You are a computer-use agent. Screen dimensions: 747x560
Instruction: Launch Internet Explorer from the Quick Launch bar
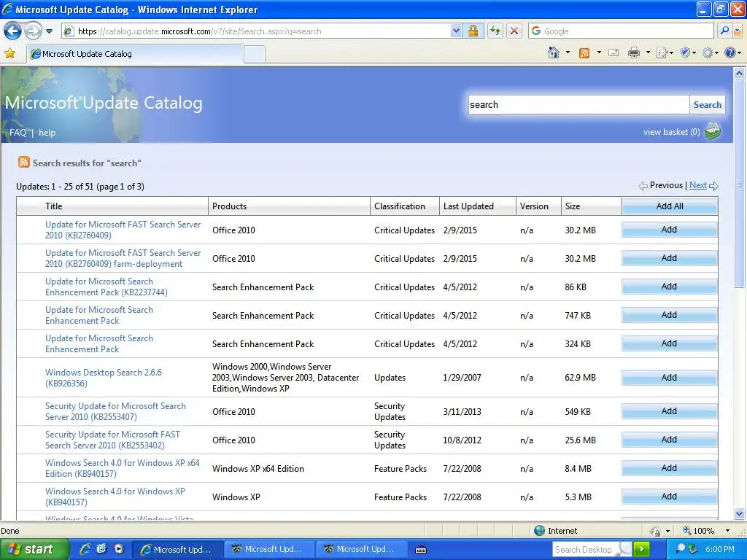85,549
